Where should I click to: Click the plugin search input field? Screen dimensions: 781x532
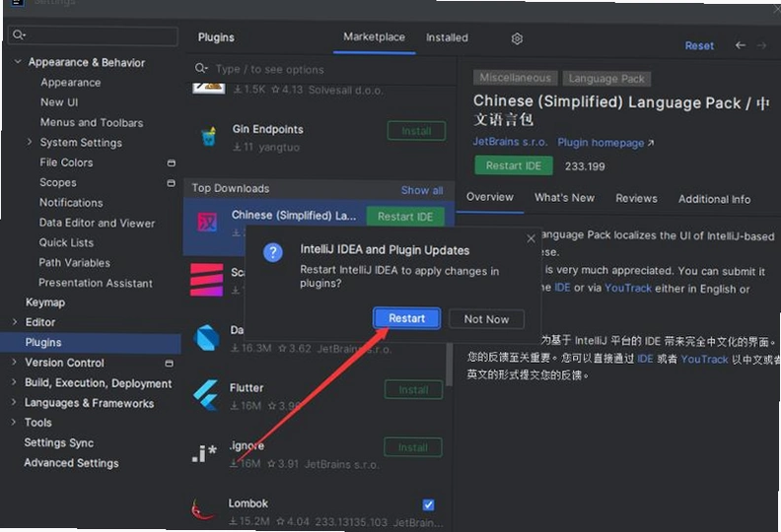coord(320,69)
